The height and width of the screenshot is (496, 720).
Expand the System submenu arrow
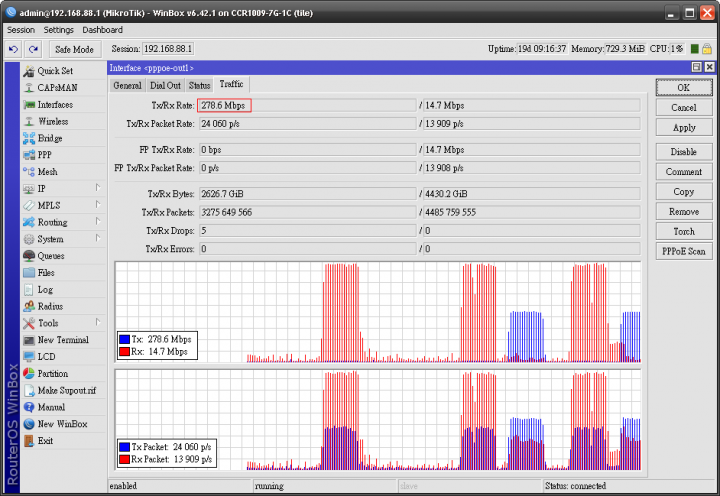coord(98,238)
